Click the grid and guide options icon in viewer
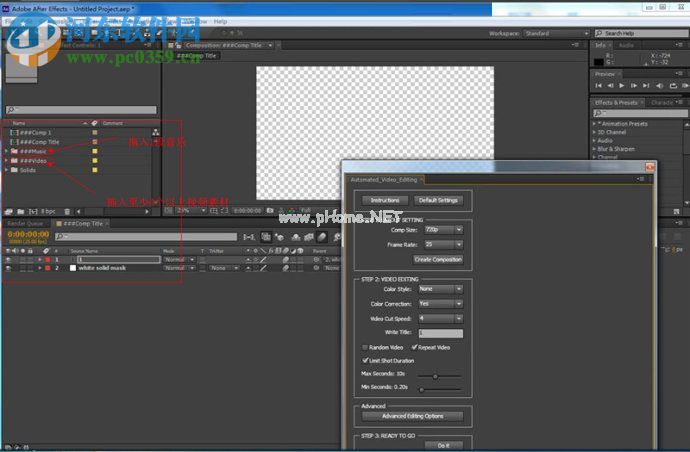690x452 pixels. coord(214,211)
